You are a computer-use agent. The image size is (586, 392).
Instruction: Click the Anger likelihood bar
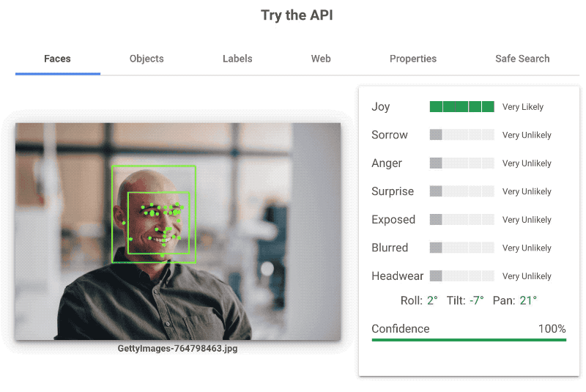462,163
